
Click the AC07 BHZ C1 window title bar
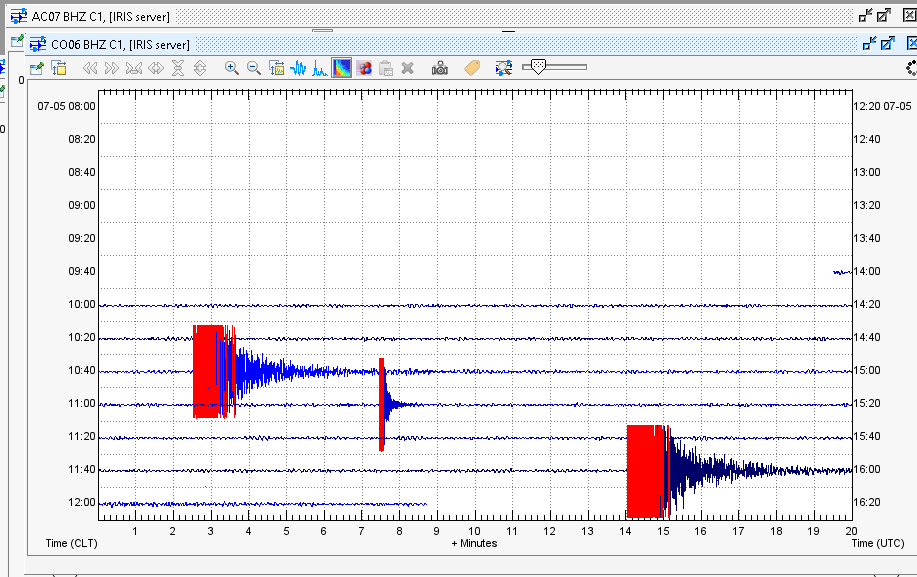pyautogui.click(x=433, y=16)
